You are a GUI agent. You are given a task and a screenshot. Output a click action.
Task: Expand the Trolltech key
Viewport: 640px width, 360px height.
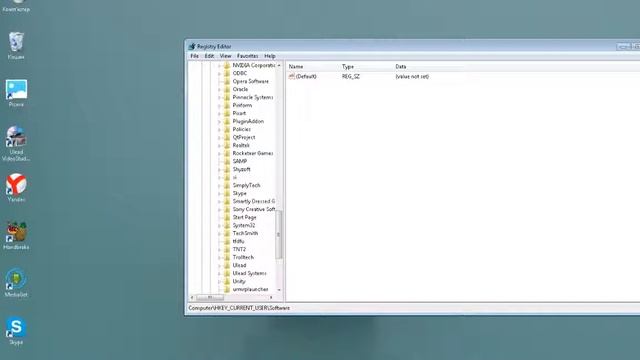tap(219, 258)
